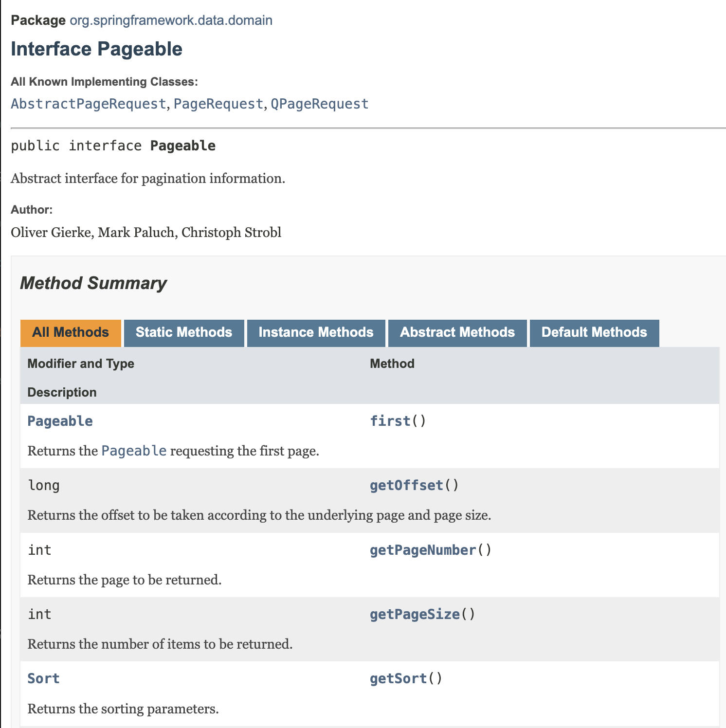726x728 pixels.
Task: Click the Pageable return type link
Action: 60,421
